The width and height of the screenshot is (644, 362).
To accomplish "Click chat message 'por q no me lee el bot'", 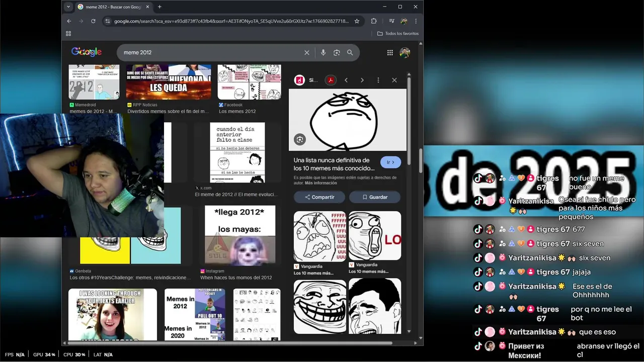I will click(601, 313).
